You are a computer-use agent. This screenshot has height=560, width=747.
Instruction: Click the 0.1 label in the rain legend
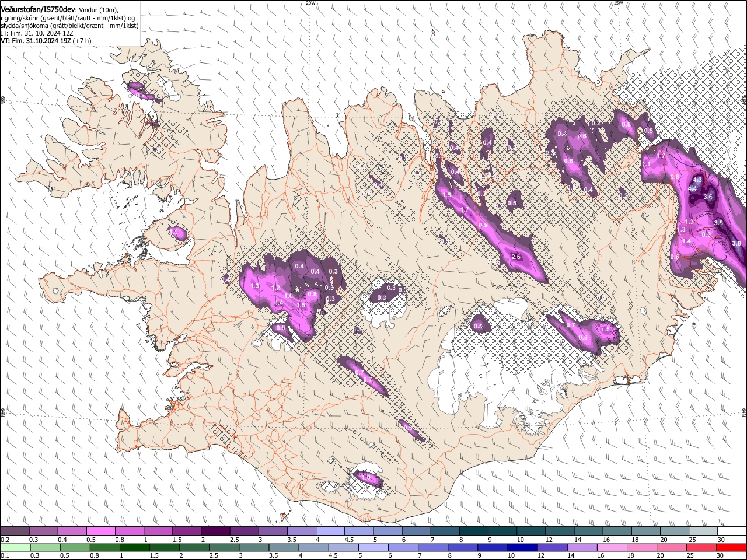[5, 555]
